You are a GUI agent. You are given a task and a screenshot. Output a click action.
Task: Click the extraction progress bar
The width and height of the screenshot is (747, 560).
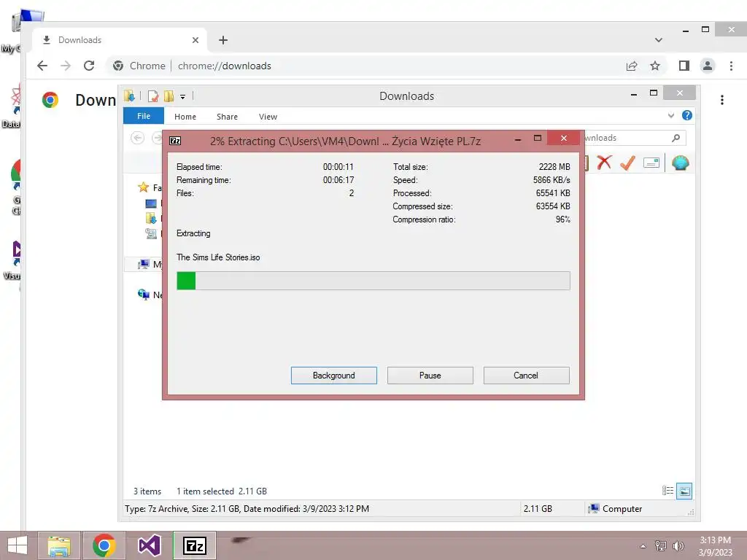(373, 281)
